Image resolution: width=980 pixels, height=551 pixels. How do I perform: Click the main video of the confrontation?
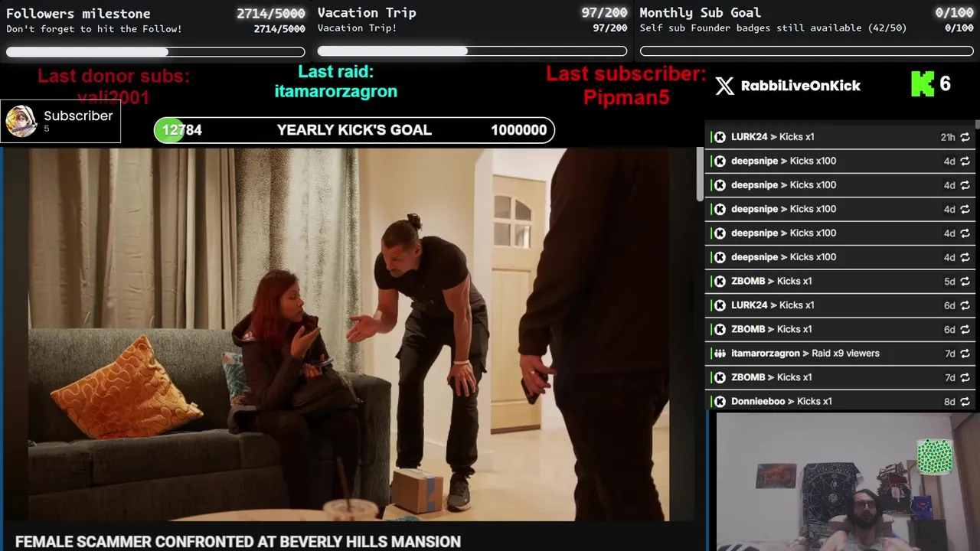[348, 334]
